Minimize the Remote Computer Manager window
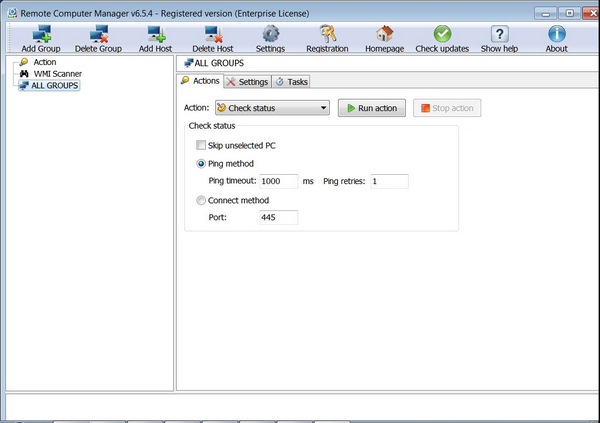Image resolution: width=600 pixels, height=423 pixels. (x=546, y=13)
